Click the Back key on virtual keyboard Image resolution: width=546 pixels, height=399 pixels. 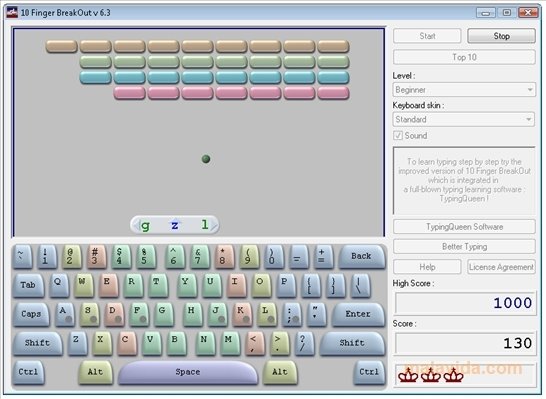(x=362, y=256)
